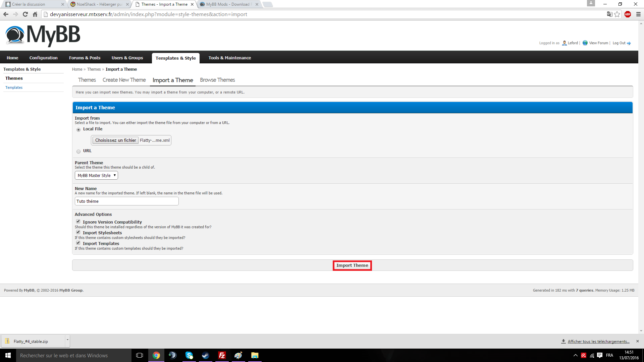
Task: Close the downloads bar
Action: [x=638, y=341]
